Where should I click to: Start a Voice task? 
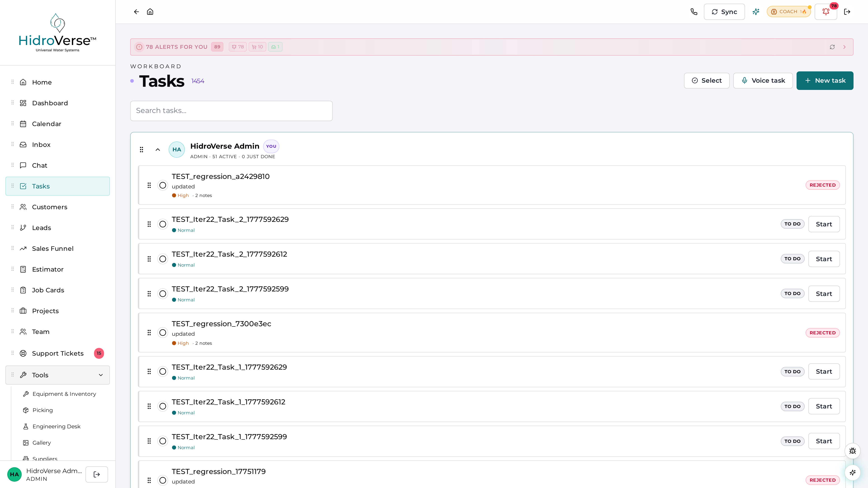coord(763,80)
